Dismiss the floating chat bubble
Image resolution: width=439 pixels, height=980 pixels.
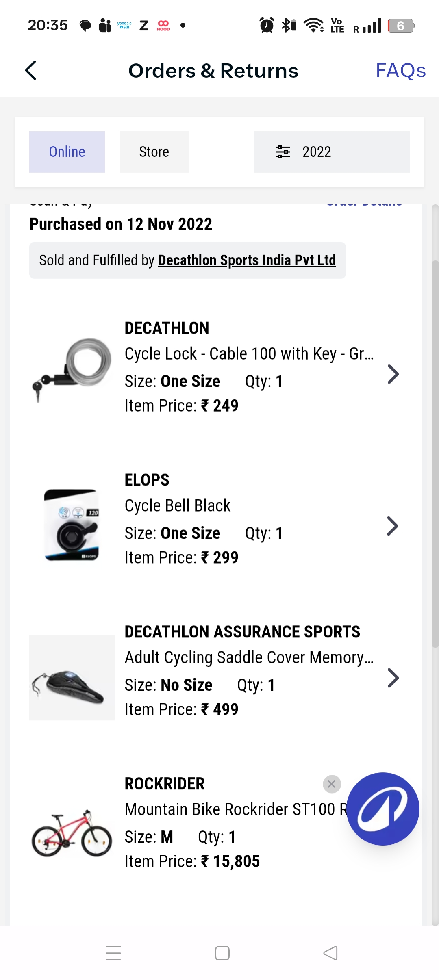(332, 784)
